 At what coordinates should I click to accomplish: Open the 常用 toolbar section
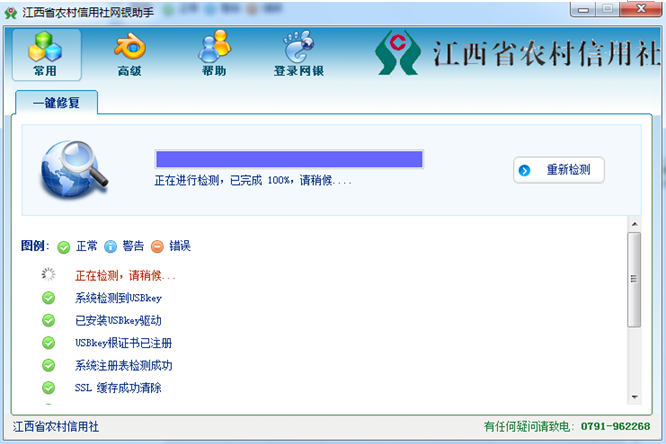pyautogui.click(x=46, y=54)
